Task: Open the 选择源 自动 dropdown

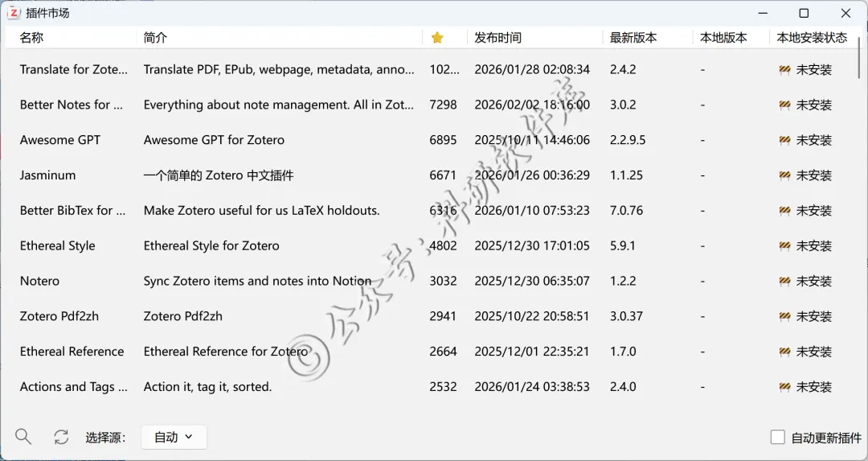Action: point(174,437)
